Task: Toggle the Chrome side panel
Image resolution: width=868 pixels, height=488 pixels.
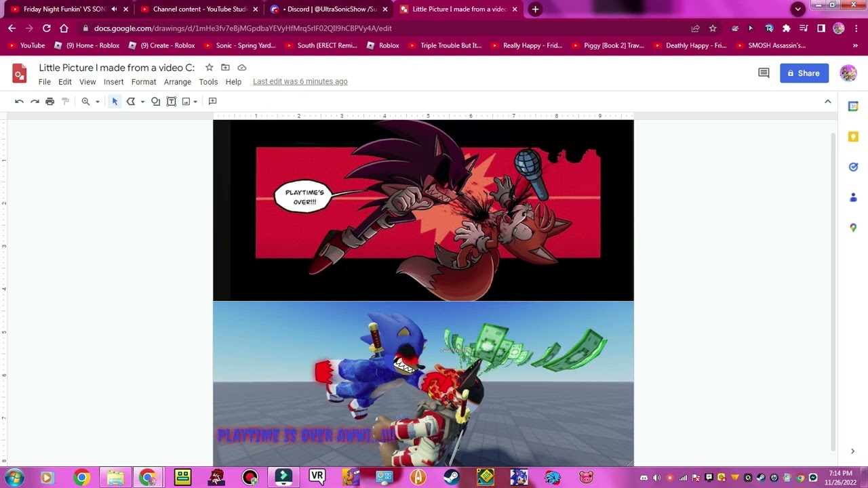Action: point(821,28)
